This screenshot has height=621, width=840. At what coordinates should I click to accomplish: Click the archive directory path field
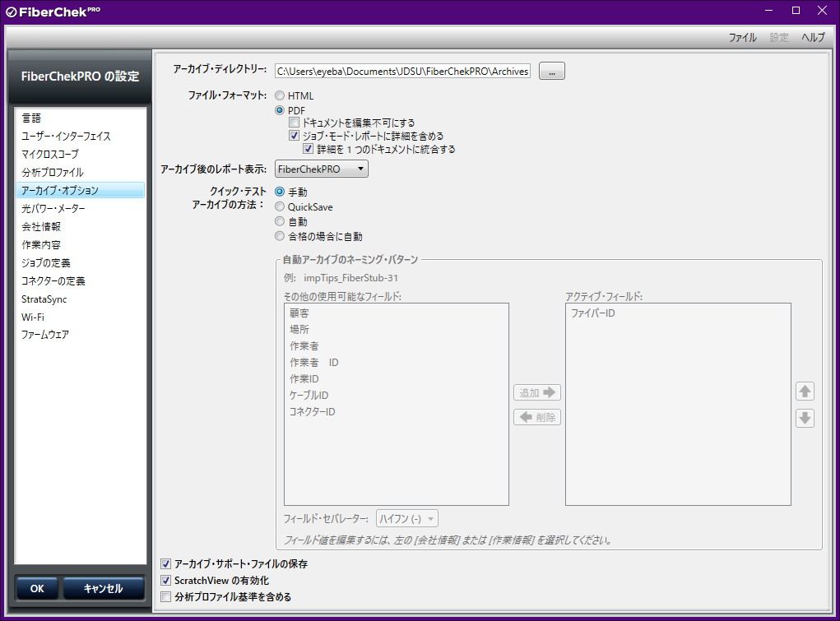(x=402, y=72)
